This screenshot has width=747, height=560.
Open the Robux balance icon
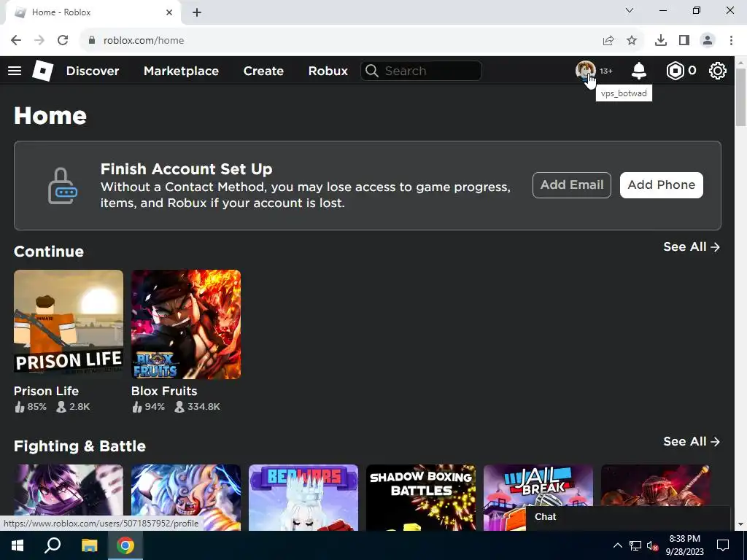click(x=675, y=71)
